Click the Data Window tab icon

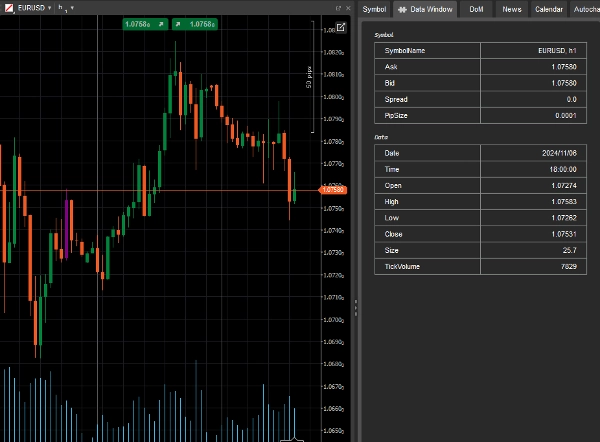[x=403, y=9]
